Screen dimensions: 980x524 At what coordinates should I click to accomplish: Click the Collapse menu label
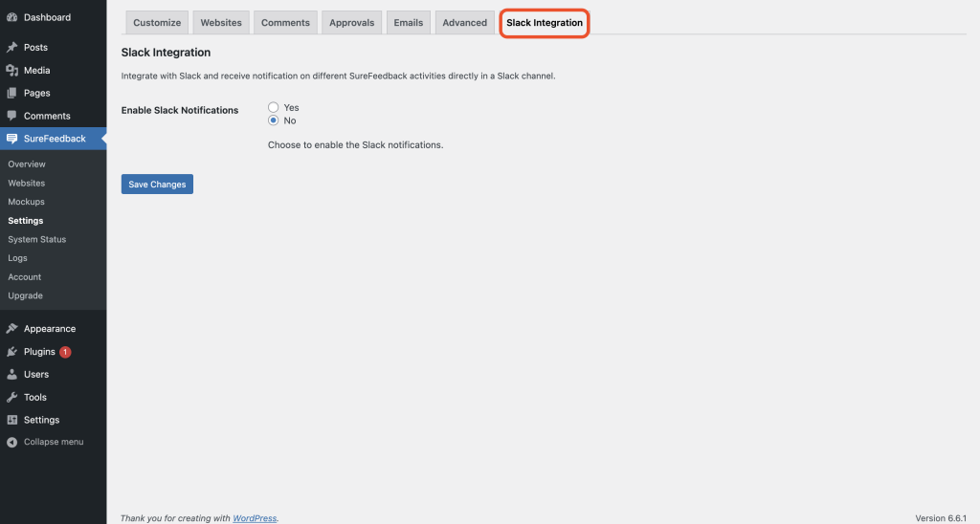tap(54, 442)
